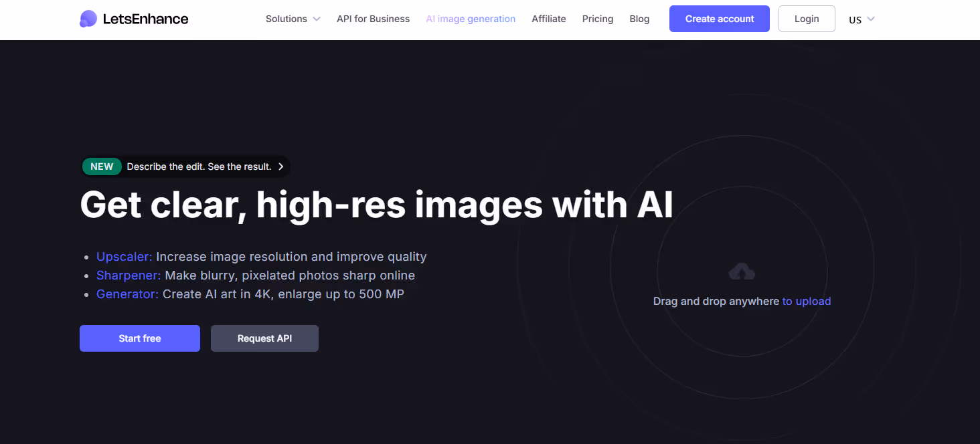This screenshot has width=980, height=444.
Task: Click the Request API button
Action: pos(264,338)
